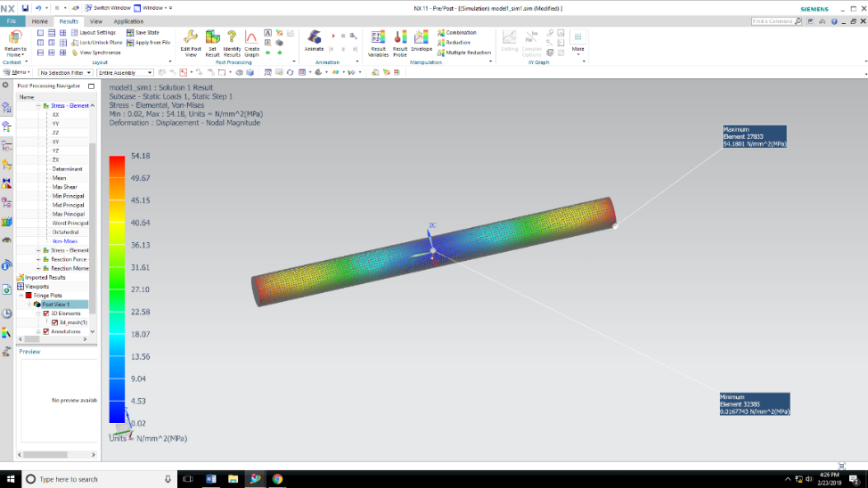Open the Web Browser sidebar tab
Viewport: 868px width, 488px height.
pos(6,290)
